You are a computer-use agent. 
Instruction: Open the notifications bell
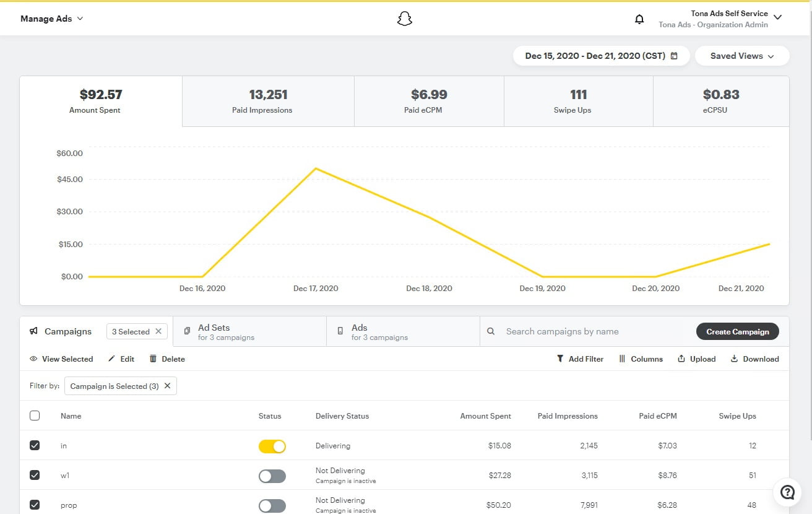(639, 19)
